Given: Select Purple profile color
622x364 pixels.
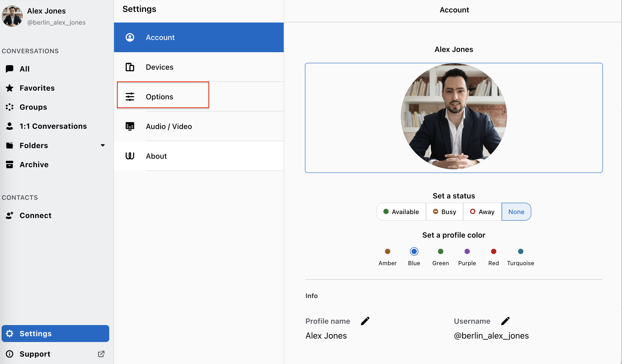Looking at the screenshot, I should click(467, 251).
